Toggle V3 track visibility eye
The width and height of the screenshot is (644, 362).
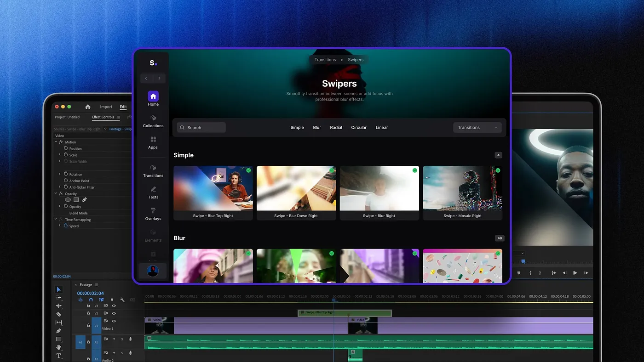tap(114, 305)
